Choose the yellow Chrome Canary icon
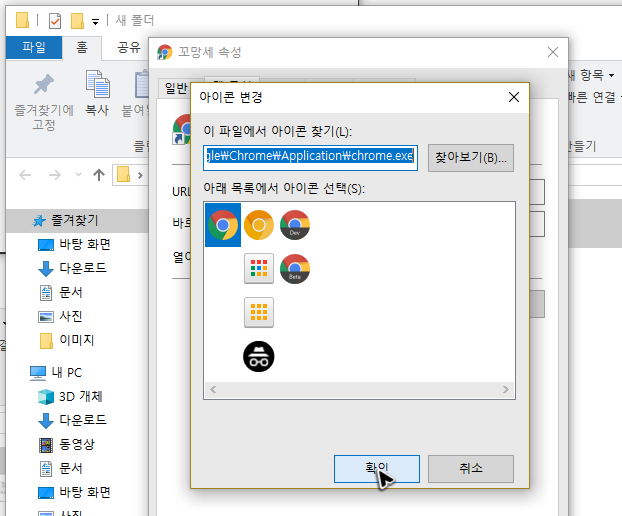The height and width of the screenshot is (516, 622). [259, 225]
